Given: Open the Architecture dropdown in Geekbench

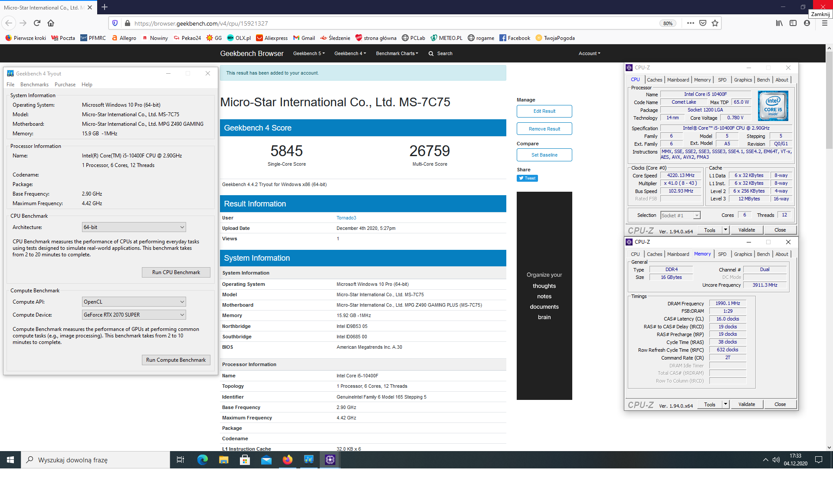Looking at the screenshot, I should tap(134, 227).
